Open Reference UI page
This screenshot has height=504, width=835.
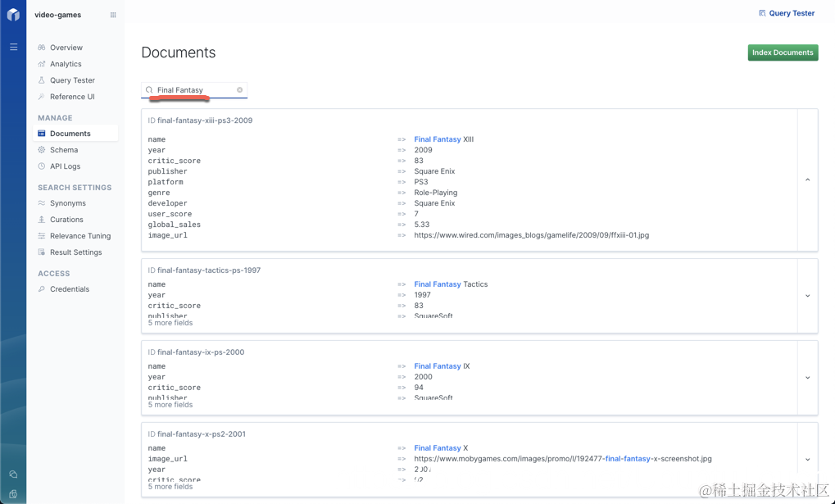coord(72,97)
